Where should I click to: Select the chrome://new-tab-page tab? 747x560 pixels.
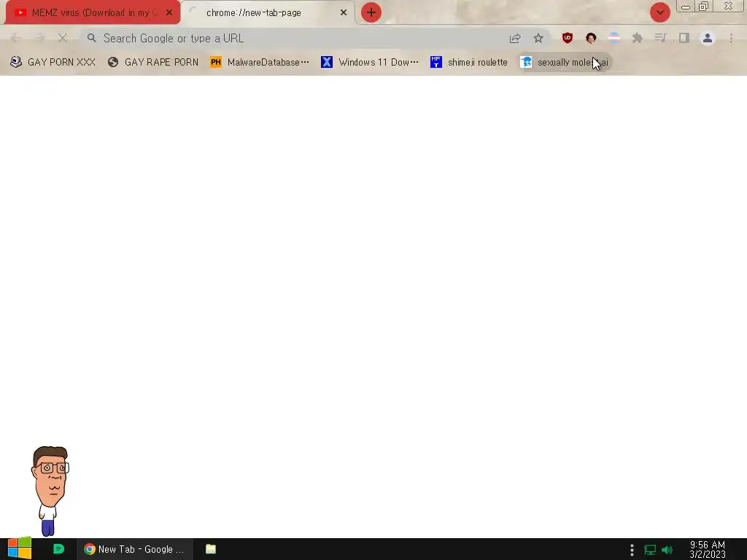click(268, 13)
